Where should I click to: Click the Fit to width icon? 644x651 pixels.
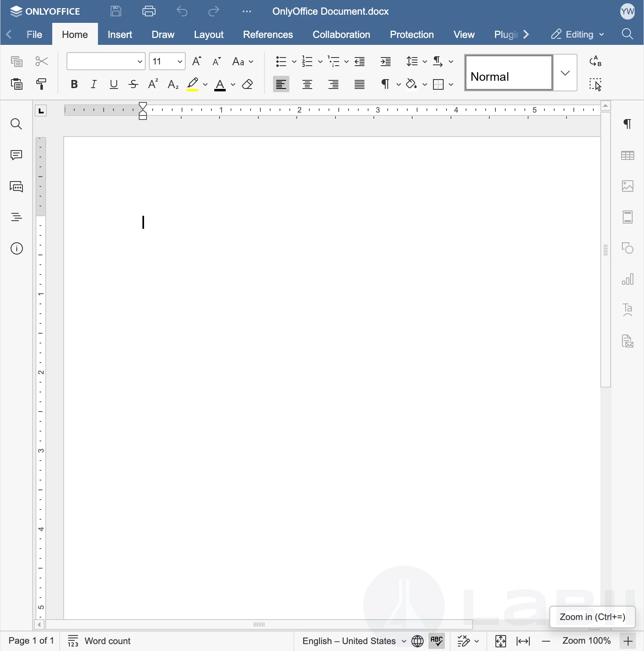click(523, 641)
